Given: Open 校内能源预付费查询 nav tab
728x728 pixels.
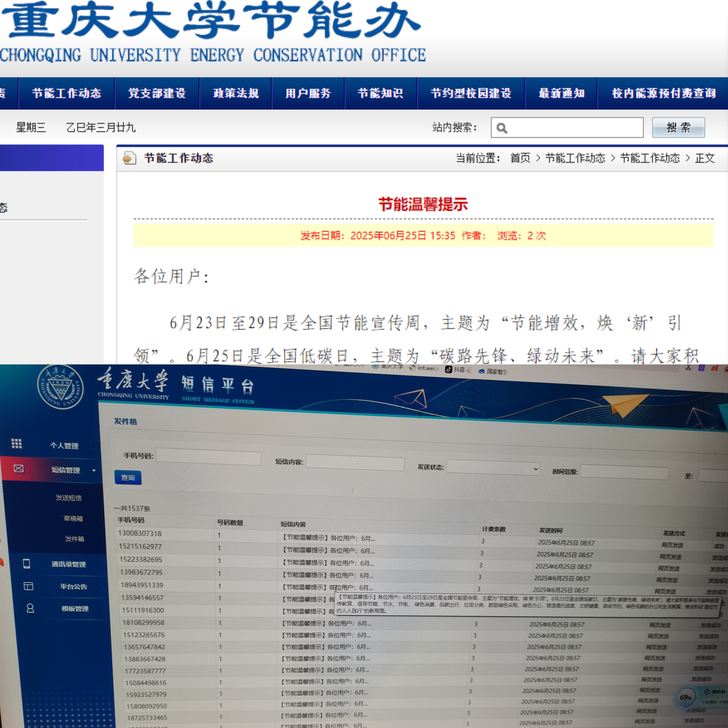Looking at the screenshot, I should (x=663, y=93).
